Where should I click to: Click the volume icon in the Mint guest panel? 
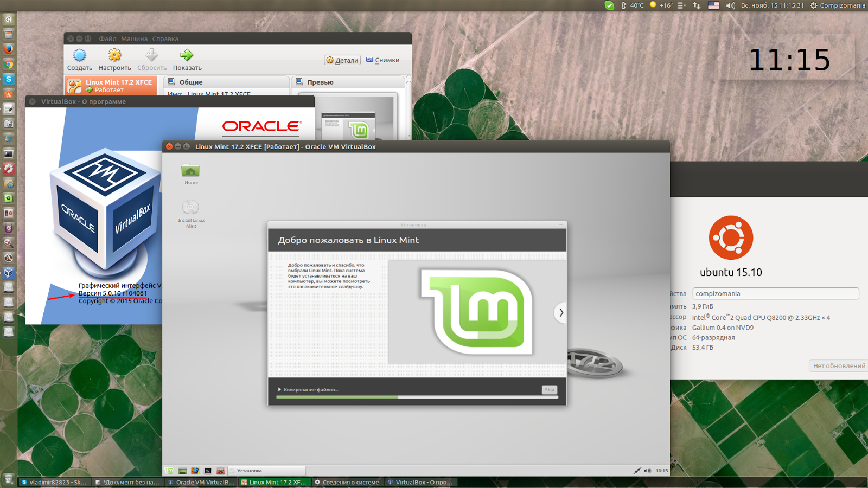647,471
